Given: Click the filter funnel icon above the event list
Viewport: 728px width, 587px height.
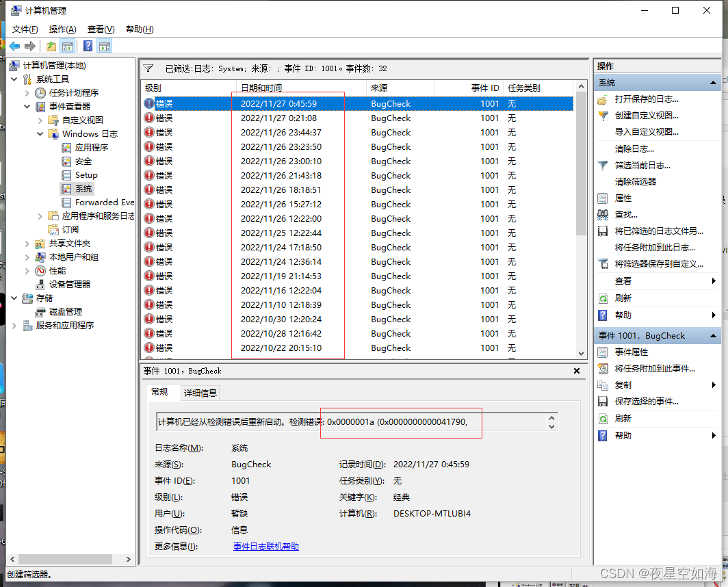Looking at the screenshot, I should (148, 68).
